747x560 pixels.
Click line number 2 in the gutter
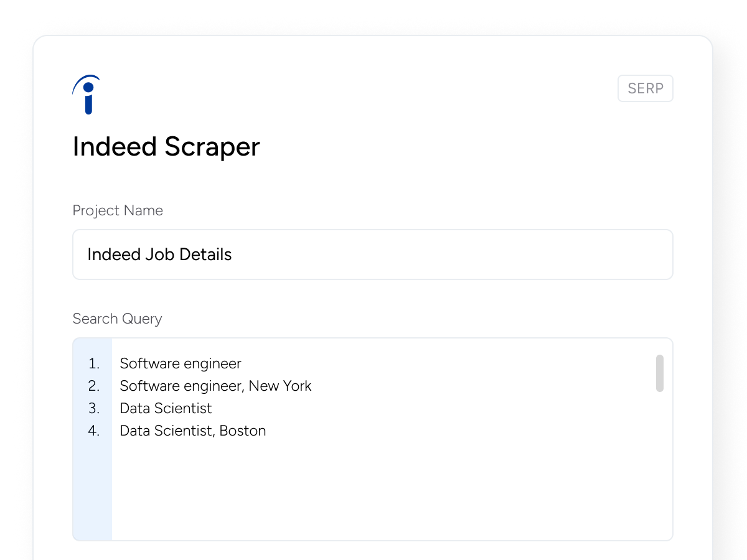click(x=94, y=386)
